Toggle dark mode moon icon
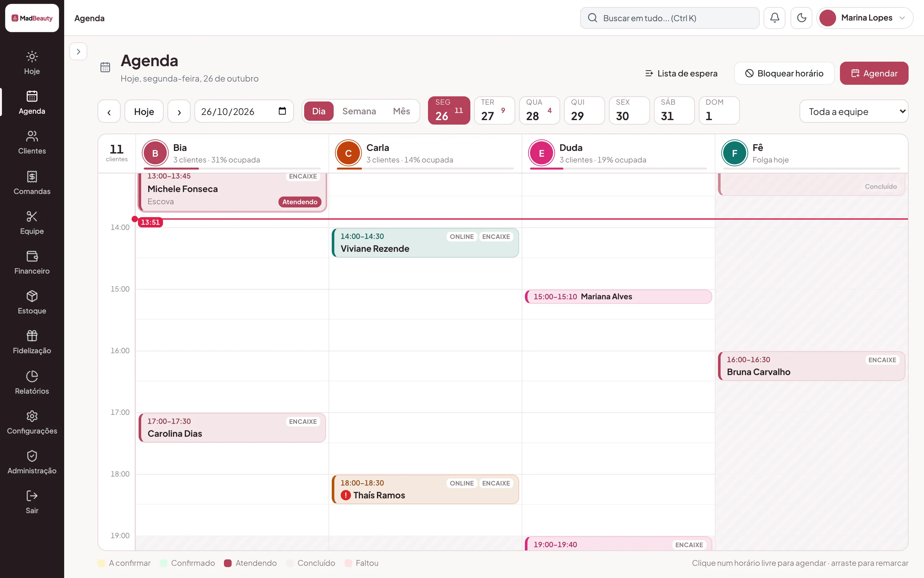Viewport: 924px width, 578px height. [801, 18]
